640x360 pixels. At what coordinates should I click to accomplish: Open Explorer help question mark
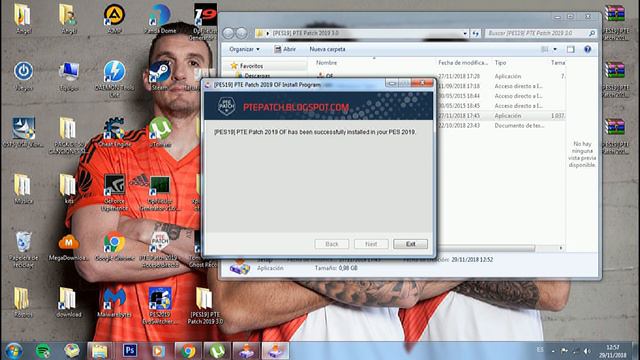point(587,49)
